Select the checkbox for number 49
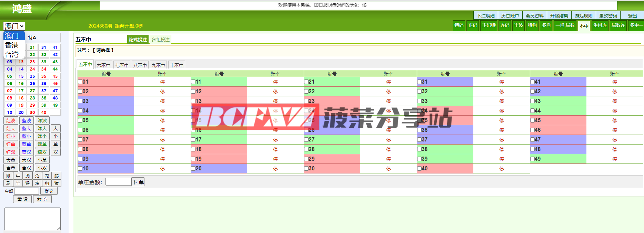The height and width of the screenshot is (233, 644). 532,159
